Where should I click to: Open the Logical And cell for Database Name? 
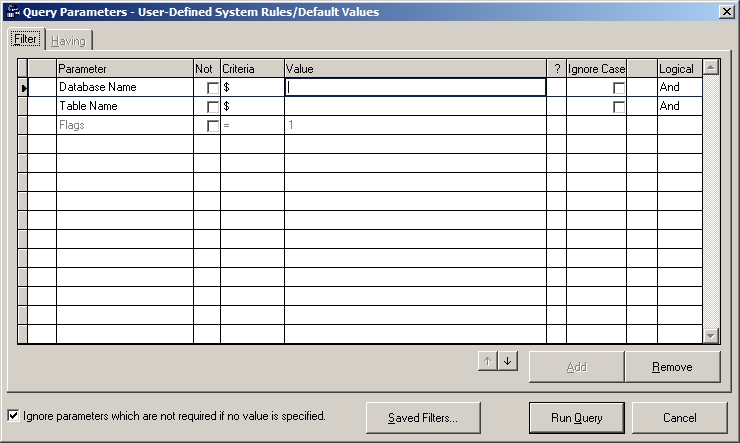click(679, 88)
